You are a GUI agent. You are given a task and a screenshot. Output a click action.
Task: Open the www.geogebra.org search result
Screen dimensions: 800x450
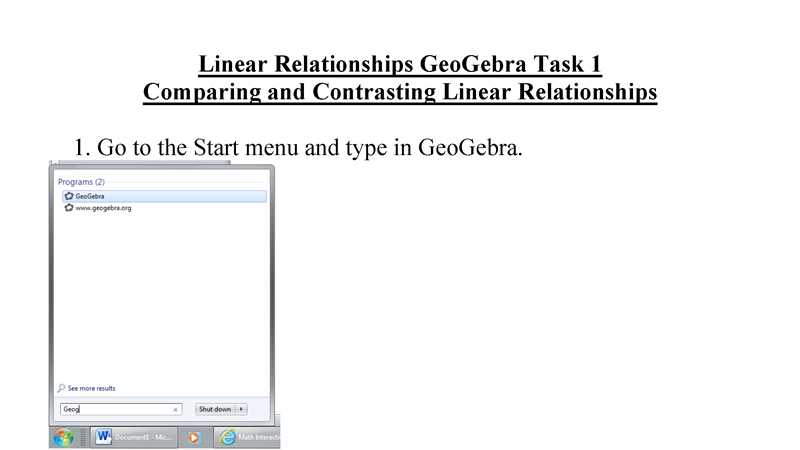pos(103,208)
